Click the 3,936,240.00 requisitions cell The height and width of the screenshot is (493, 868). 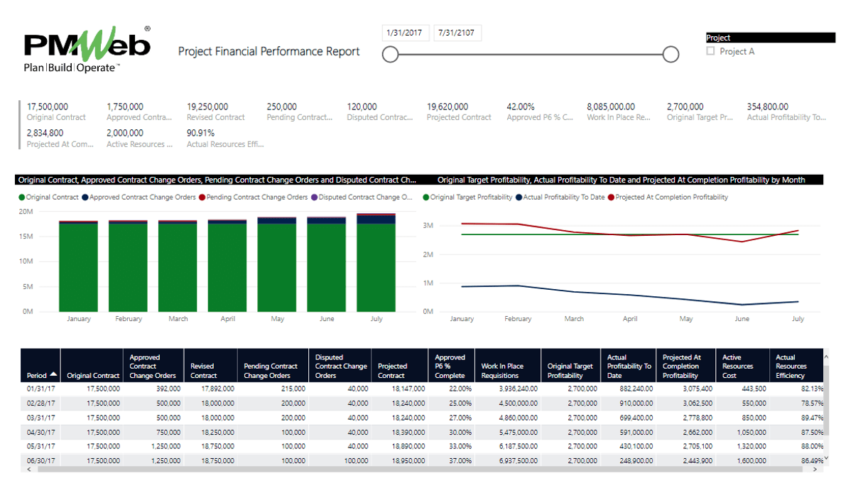point(509,389)
